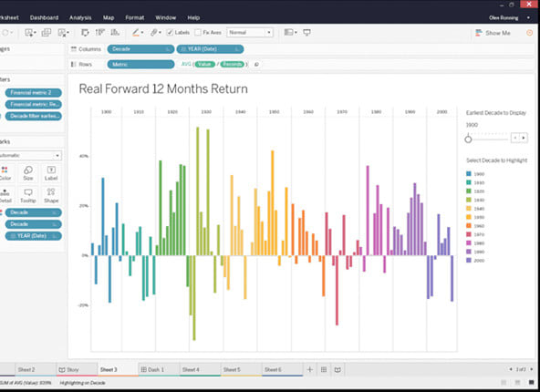The height and width of the screenshot is (392, 540).
Task: Open the Window menu
Action: 165,17
